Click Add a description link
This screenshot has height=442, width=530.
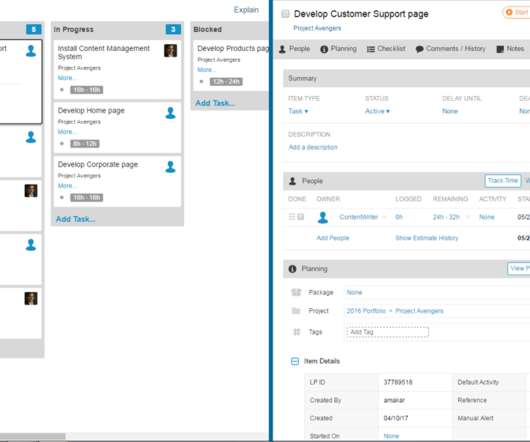pyautogui.click(x=313, y=147)
